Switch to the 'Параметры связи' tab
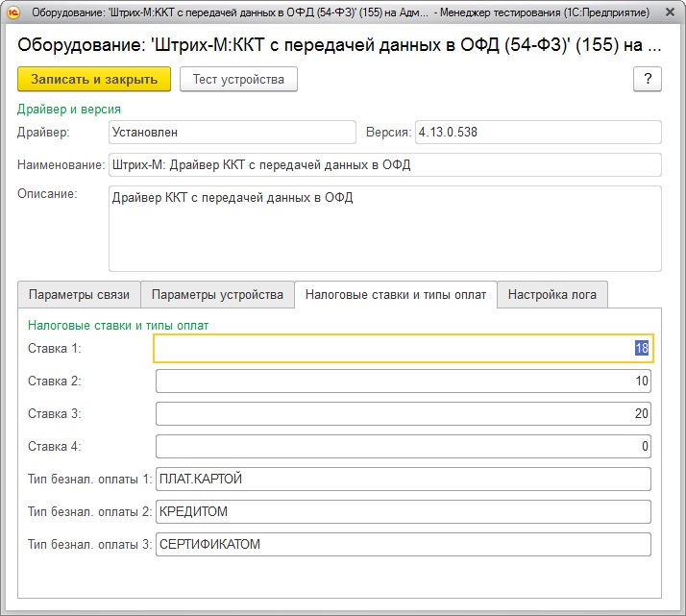686x616 pixels. 79,294
